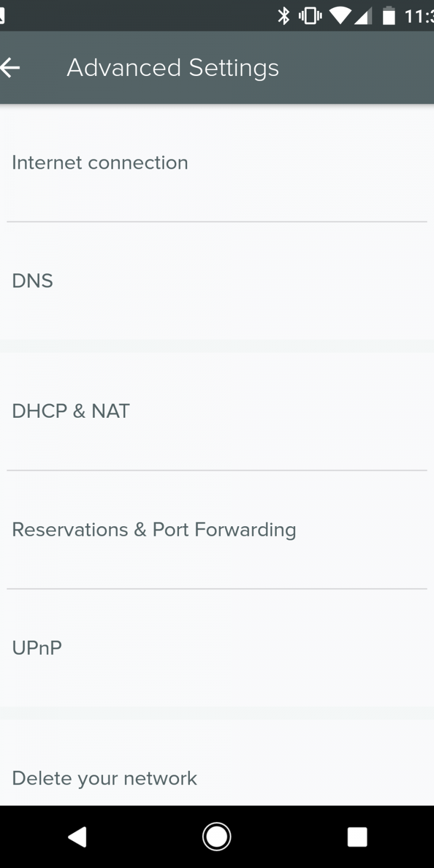434x868 pixels.
Task: Tap the back arrow in the header
Action: point(10,68)
